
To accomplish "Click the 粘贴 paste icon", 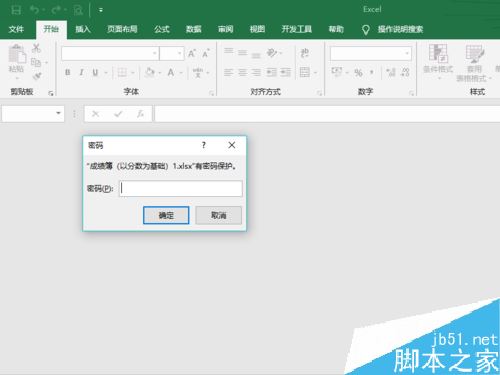I will click(17, 54).
